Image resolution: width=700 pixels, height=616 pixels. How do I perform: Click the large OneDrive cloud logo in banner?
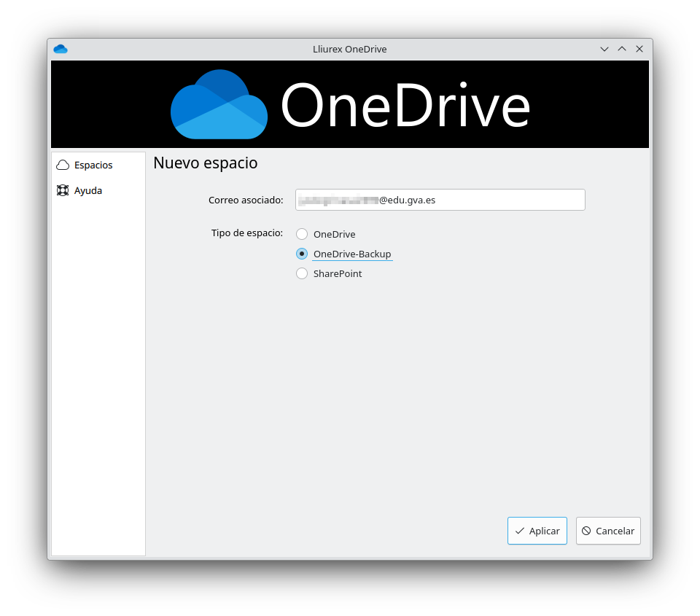pyautogui.click(x=219, y=105)
